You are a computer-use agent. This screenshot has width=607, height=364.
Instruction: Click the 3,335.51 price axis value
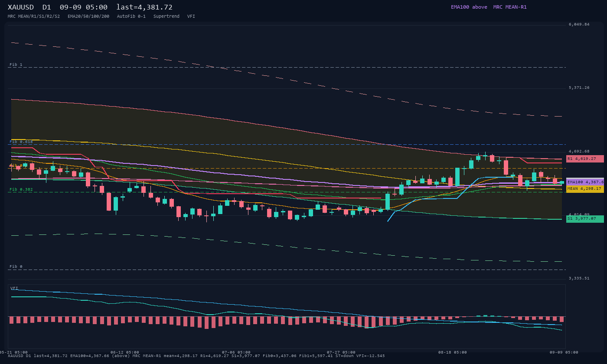pyautogui.click(x=579, y=278)
